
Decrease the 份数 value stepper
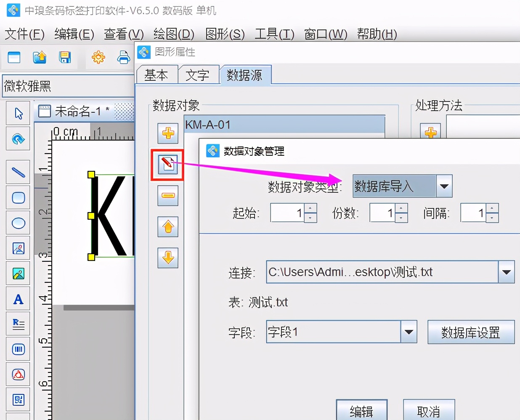(401, 218)
